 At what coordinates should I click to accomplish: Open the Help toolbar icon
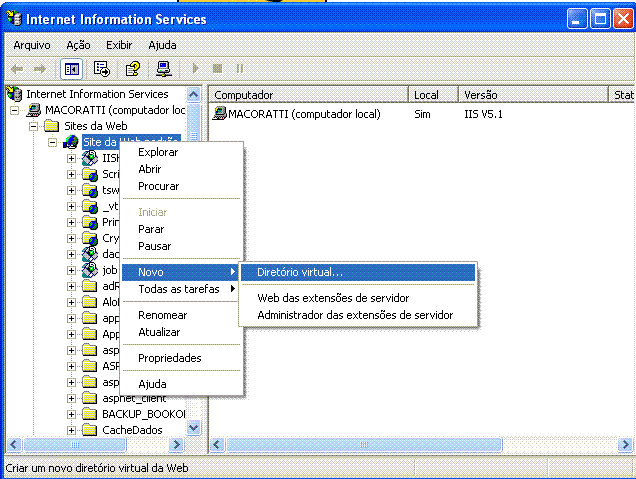(133, 69)
